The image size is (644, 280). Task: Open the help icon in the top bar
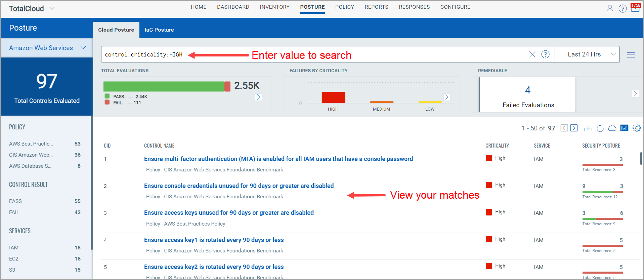(x=622, y=9)
